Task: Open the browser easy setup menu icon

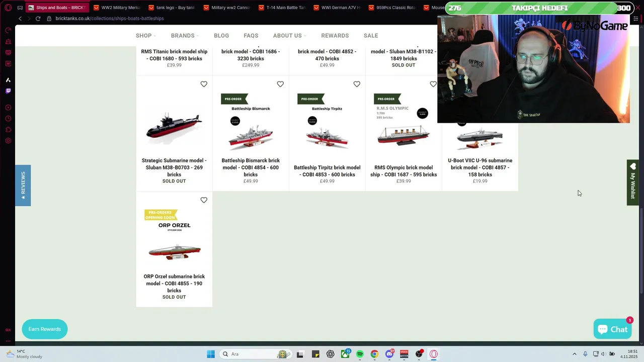Action: coord(635,19)
